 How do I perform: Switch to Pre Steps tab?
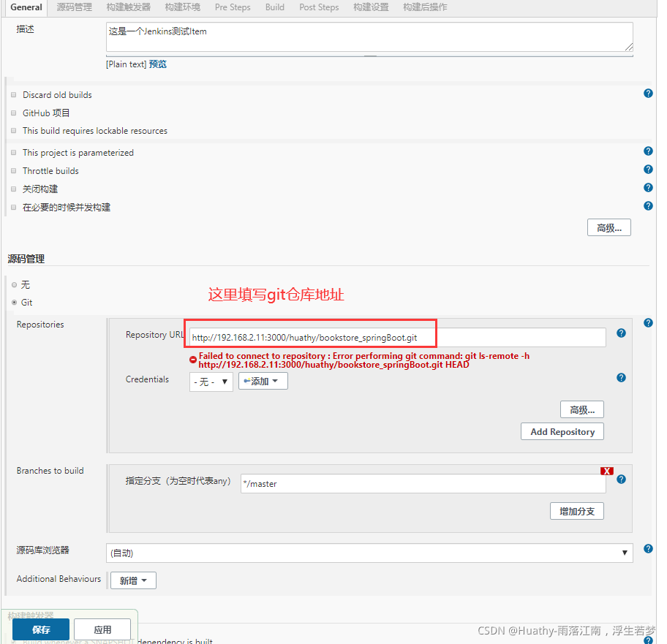(233, 7)
